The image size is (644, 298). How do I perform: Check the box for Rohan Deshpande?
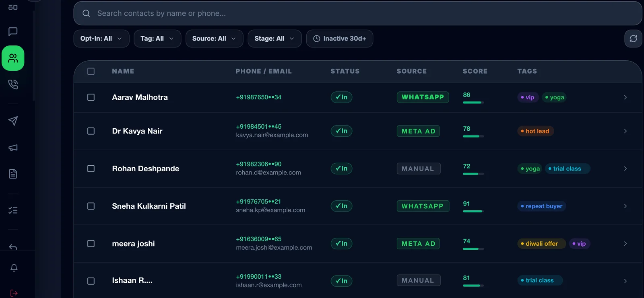click(91, 169)
